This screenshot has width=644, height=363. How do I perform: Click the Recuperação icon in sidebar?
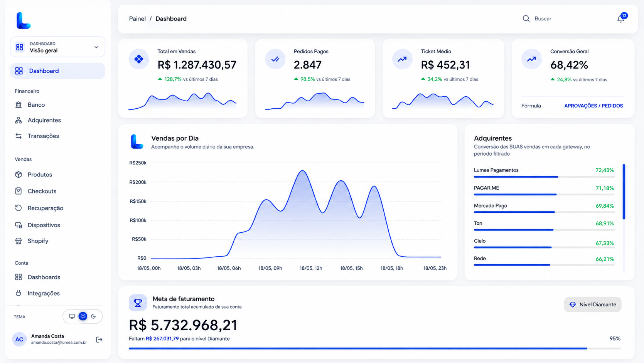click(19, 208)
